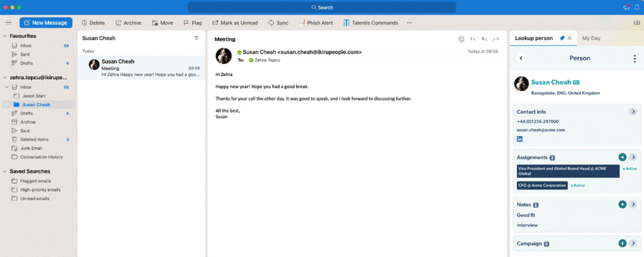
Task: Click the emoji reaction icon on email
Action: click(x=461, y=39)
